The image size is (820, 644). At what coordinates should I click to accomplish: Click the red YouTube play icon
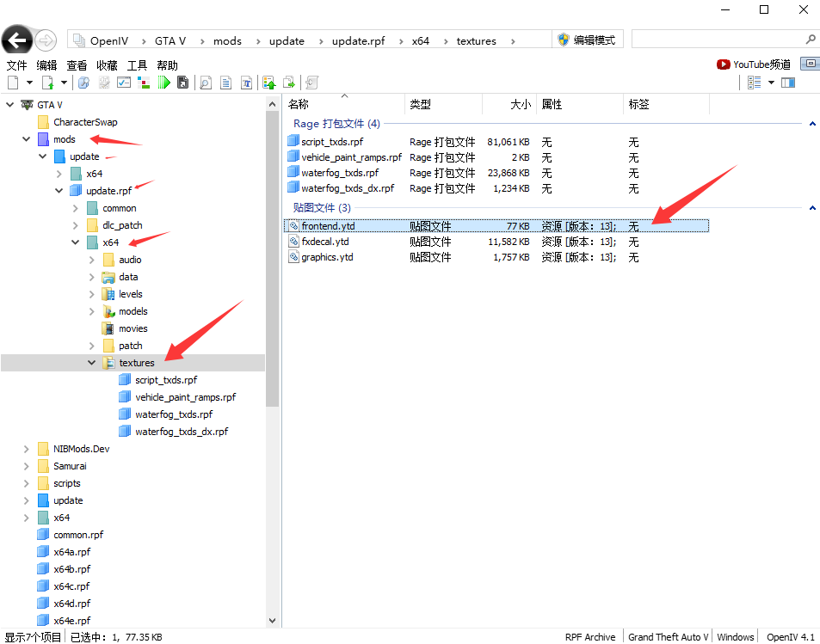[724, 64]
